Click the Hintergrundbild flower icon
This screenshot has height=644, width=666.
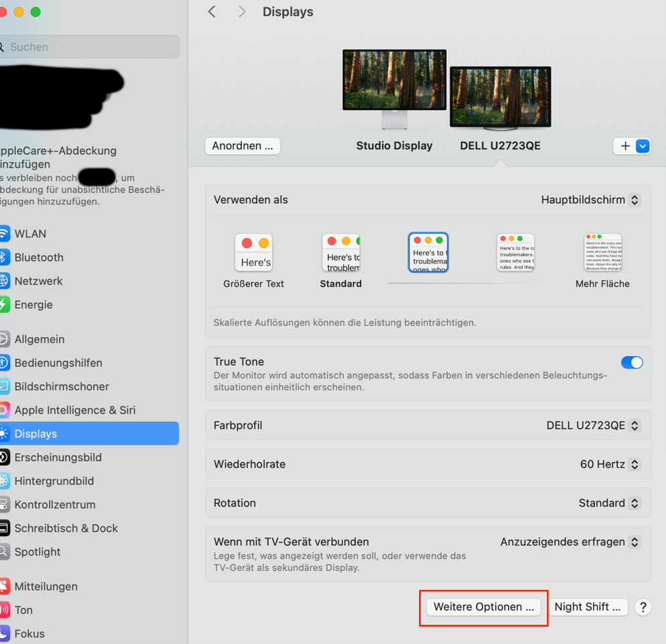click(x=4, y=481)
